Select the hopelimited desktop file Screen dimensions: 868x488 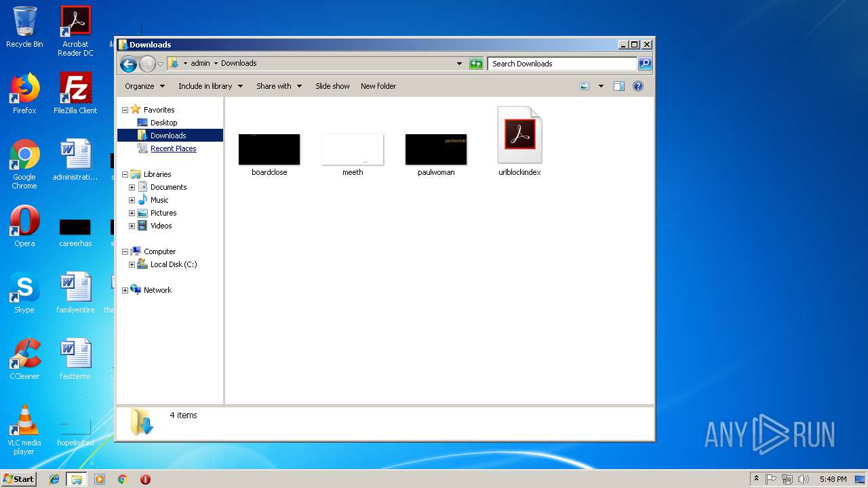pyautogui.click(x=75, y=432)
